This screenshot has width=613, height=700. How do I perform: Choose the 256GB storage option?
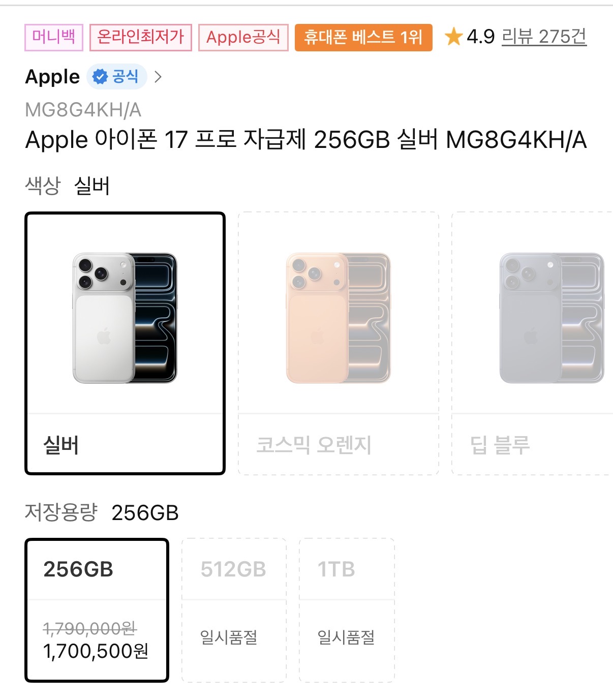pyautogui.click(x=97, y=610)
